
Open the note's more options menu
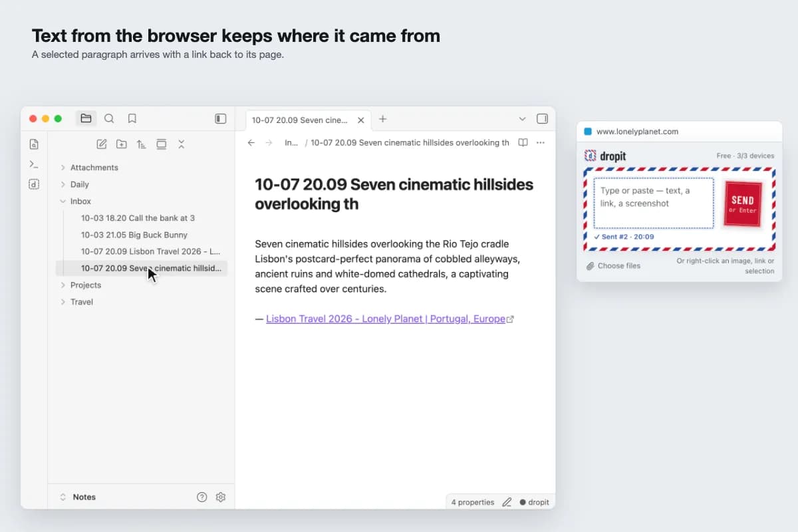(x=541, y=142)
